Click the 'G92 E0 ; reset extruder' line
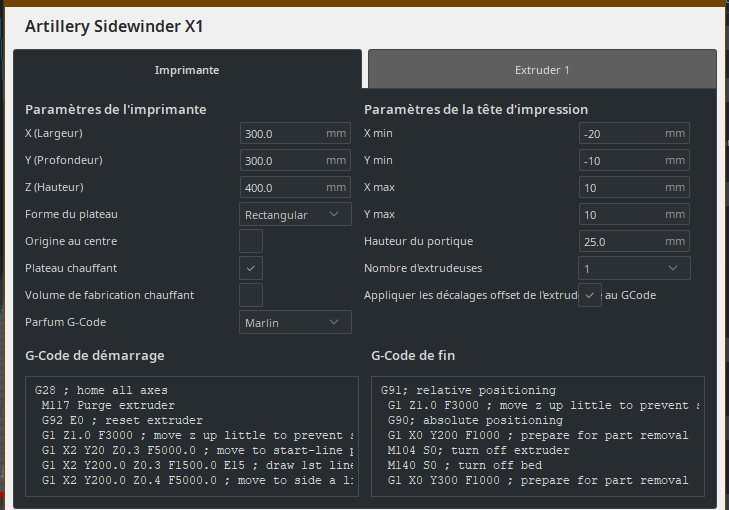Image resolution: width=729 pixels, height=510 pixels. [122, 420]
